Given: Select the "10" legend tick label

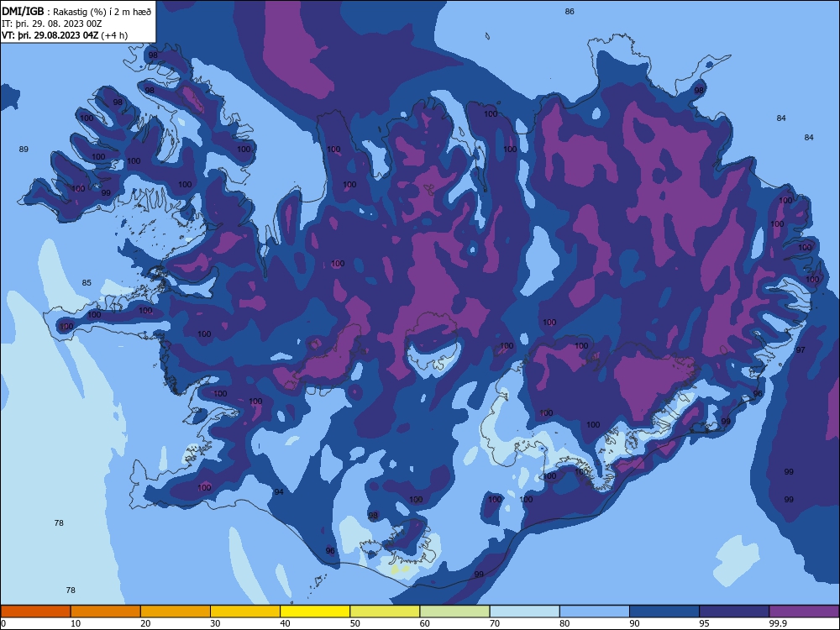Looking at the screenshot, I should (76, 623).
